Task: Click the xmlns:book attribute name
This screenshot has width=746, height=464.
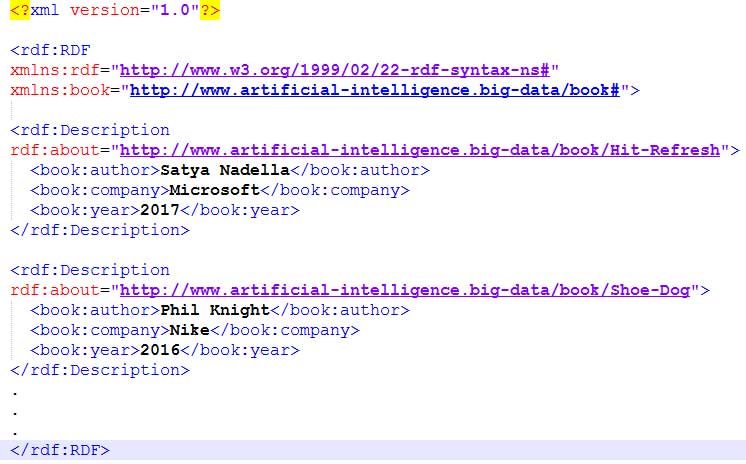Action: click(60, 90)
